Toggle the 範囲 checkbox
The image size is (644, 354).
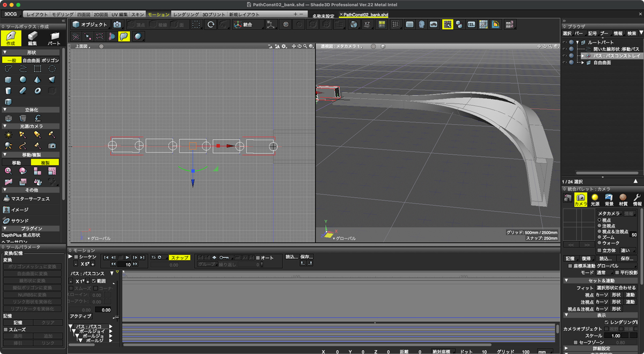(94, 281)
